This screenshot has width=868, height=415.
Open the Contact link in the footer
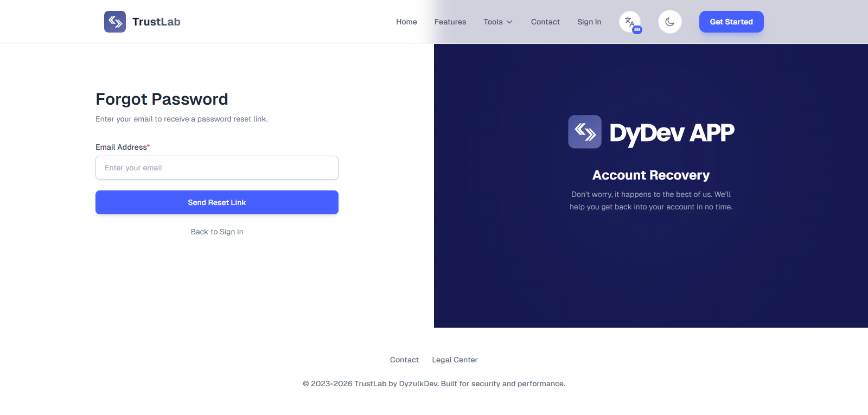[x=404, y=360]
